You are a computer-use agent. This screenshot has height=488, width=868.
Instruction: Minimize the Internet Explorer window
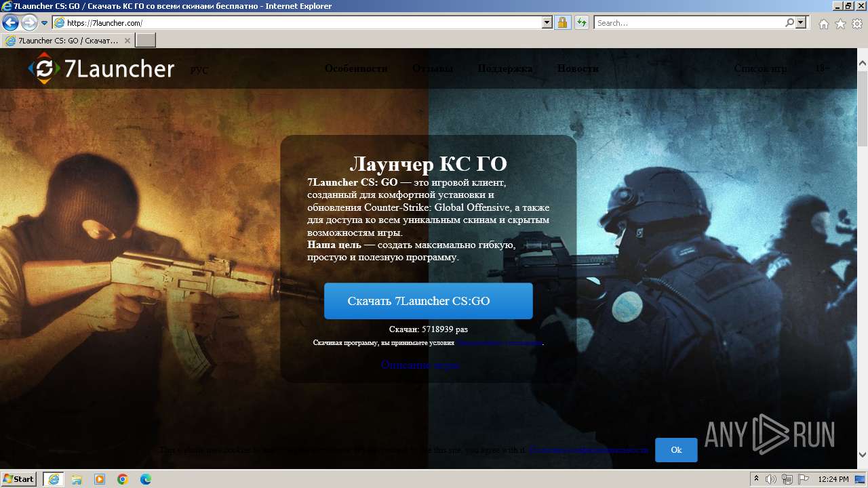[837, 5]
